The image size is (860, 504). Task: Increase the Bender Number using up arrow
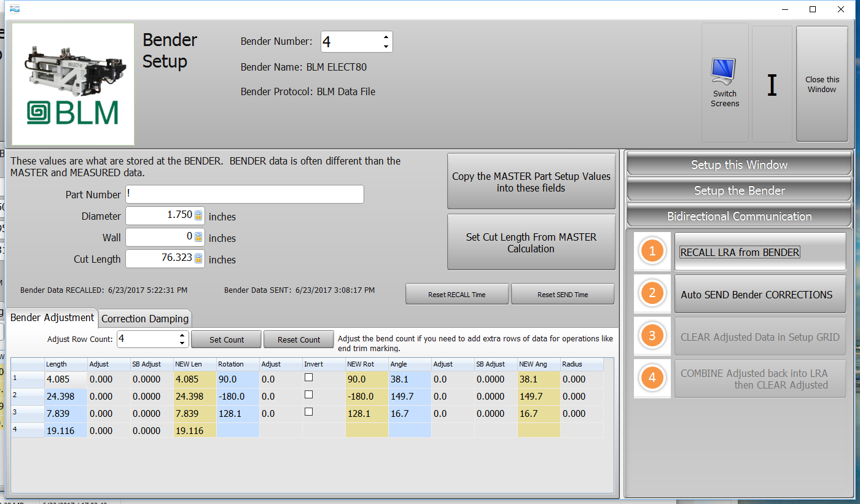coord(386,37)
